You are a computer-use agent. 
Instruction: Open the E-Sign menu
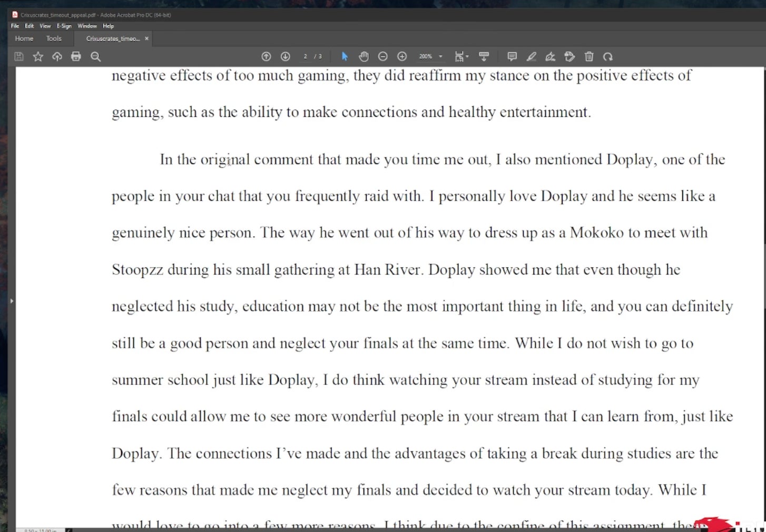pos(64,26)
